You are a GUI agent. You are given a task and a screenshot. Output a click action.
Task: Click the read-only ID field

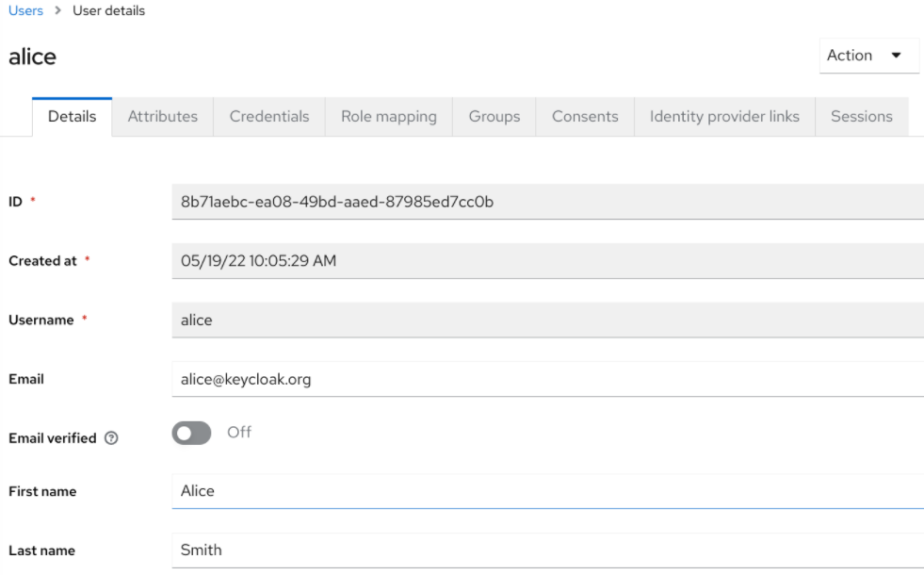click(546, 202)
